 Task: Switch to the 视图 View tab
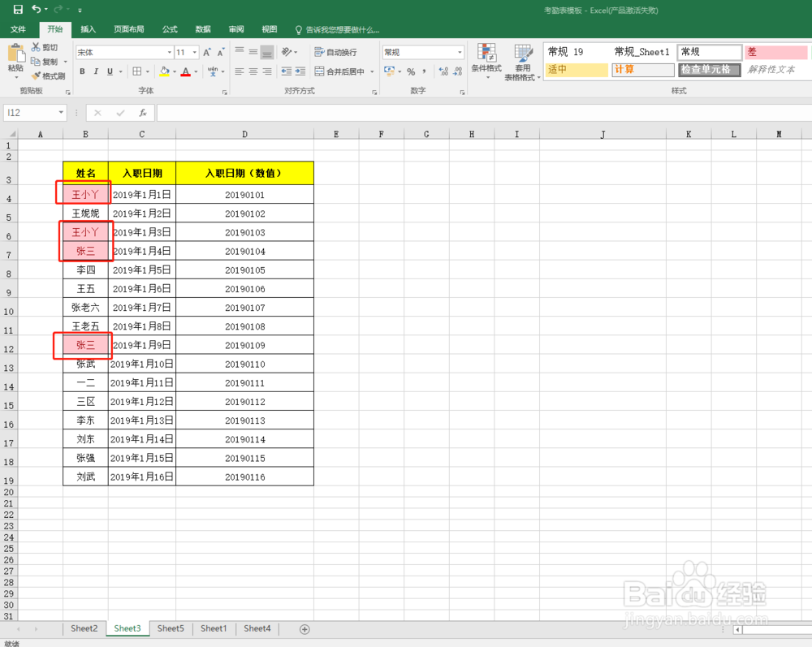pos(270,29)
